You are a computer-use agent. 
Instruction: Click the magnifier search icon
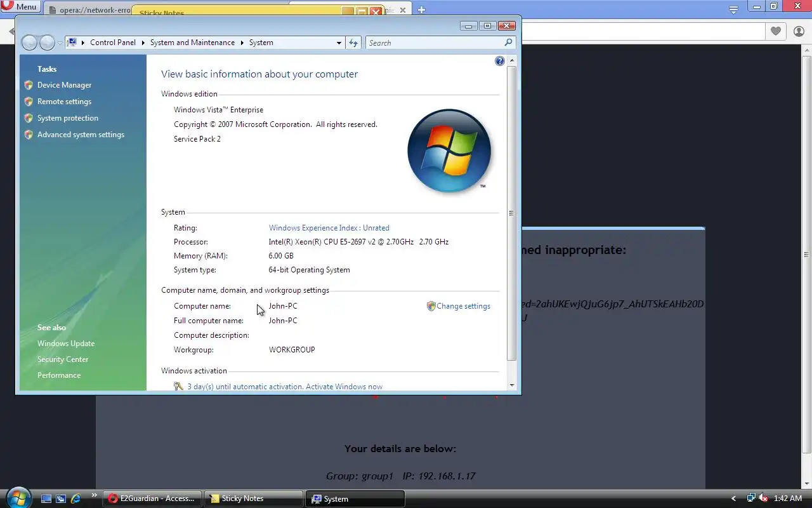[508, 43]
